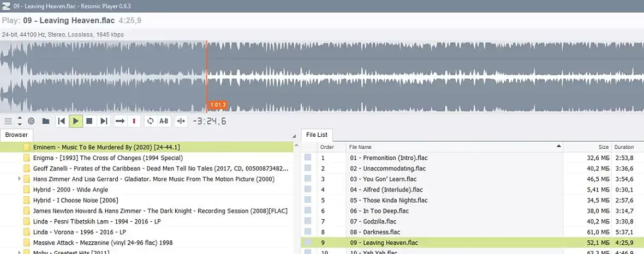Click the circular target icon in toolbar
The width and height of the screenshot is (644, 254).
[x=31, y=121]
